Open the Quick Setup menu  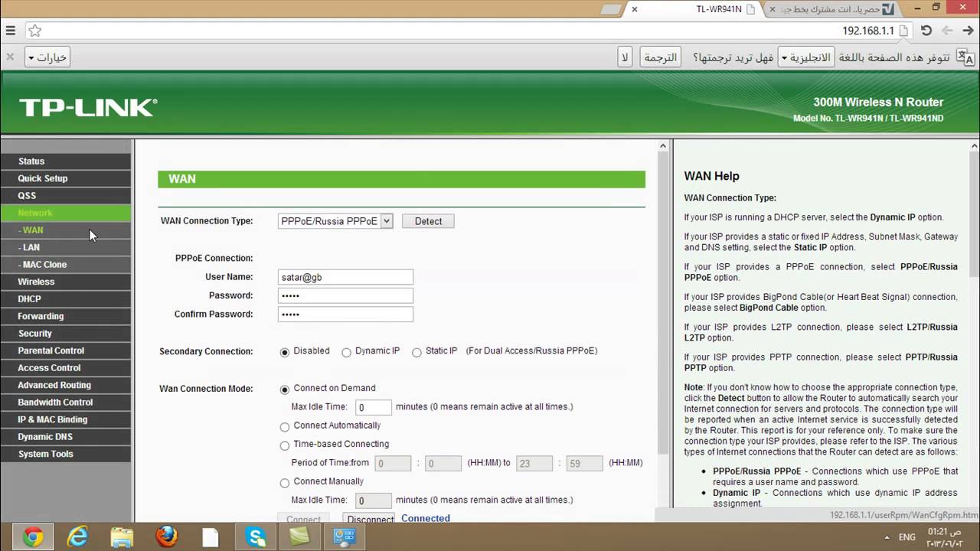[x=66, y=178]
